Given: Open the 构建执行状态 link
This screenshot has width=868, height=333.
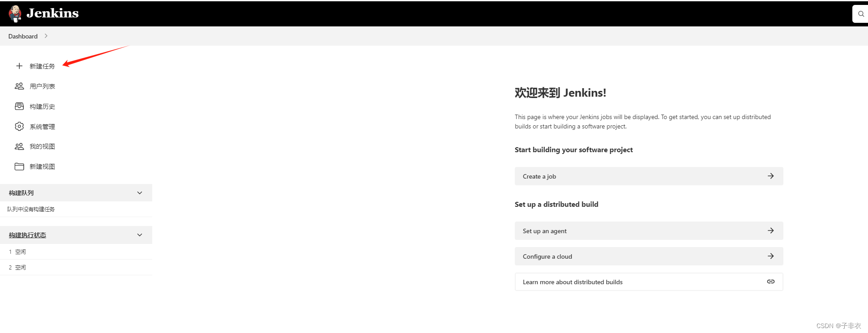Looking at the screenshot, I should [27, 235].
